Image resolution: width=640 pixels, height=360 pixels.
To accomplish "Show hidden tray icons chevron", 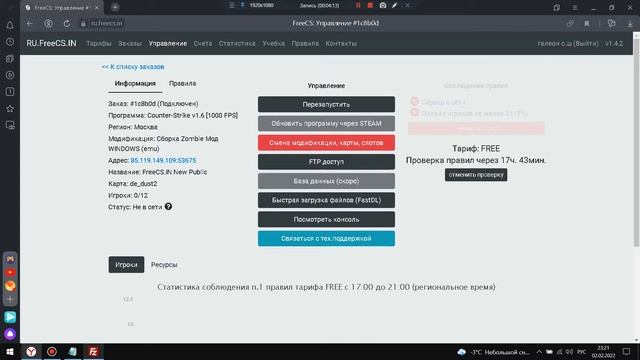I will [x=539, y=351].
